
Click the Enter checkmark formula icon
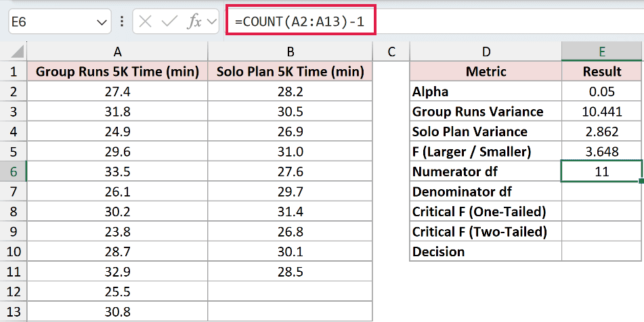coord(169,22)
